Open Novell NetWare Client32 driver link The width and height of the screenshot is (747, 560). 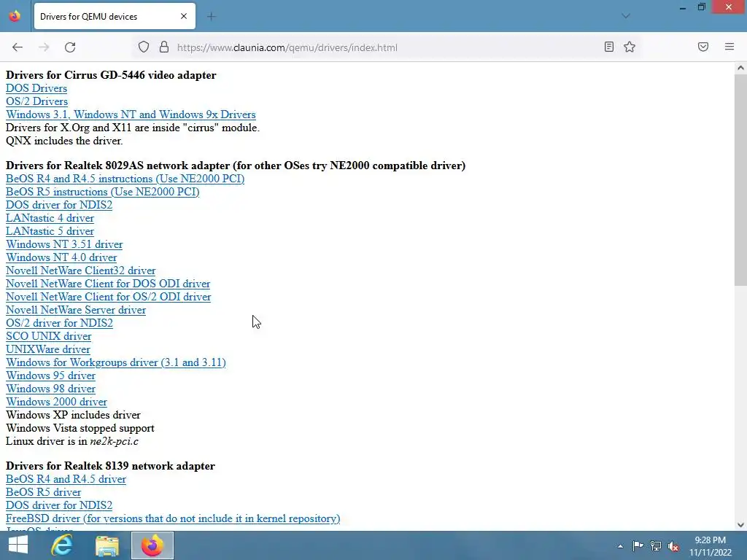(80, 271)
